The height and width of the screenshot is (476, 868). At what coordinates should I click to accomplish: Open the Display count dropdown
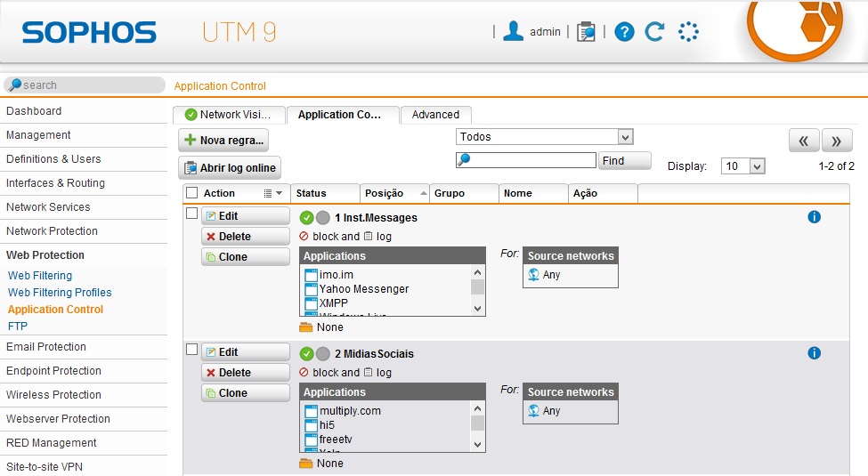pyautogui.click(x=742, y=166)
